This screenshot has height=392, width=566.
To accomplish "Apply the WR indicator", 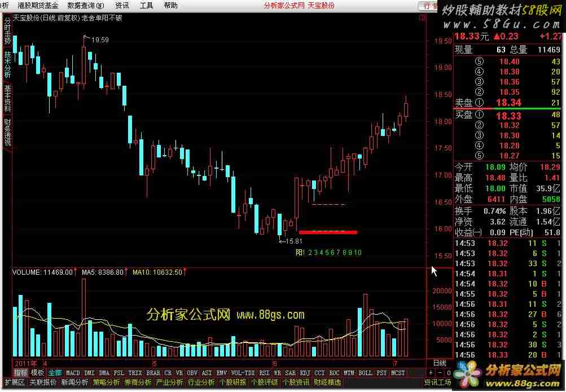I will tap(277, 373).
